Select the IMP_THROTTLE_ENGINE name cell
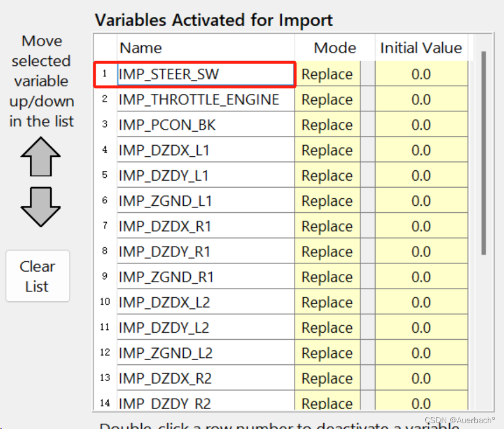The height and width of the screenshot is (429, 504). (206, 99)
